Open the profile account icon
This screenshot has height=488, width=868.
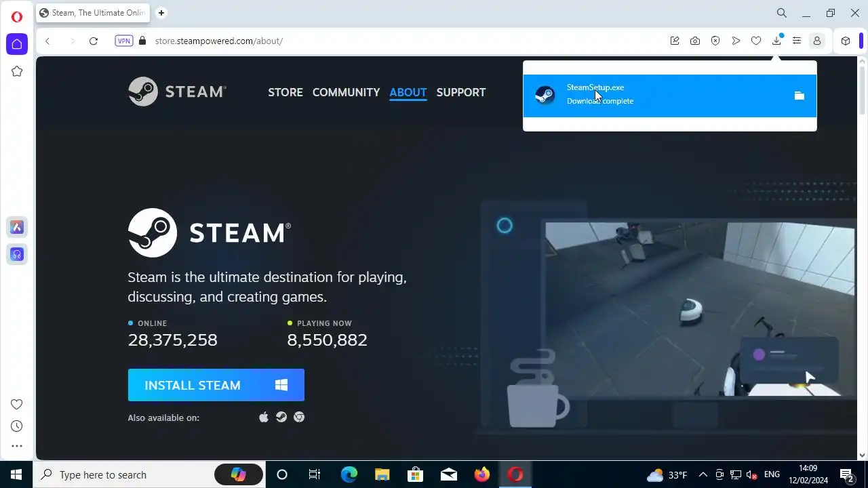pos(817,41)
